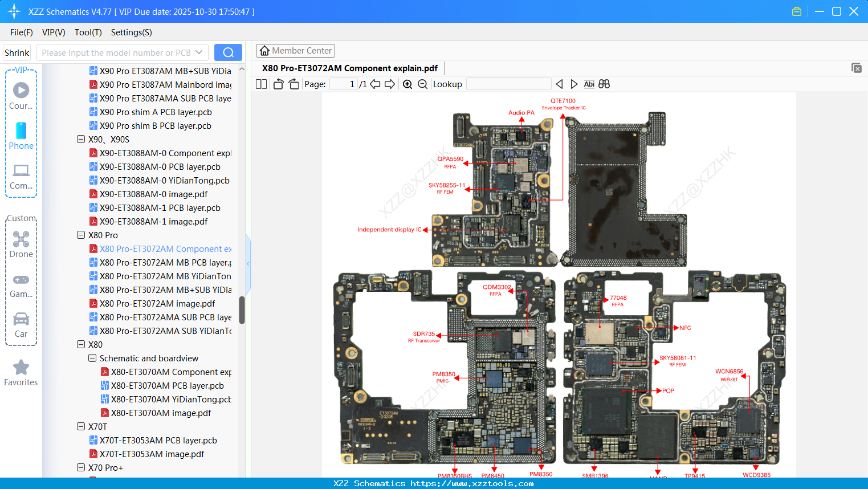Open X90-ET3088AM-1 image.pdf
The height and width of the screenshot is (489, 868).
pyautogui.click(x=148, y=221)
